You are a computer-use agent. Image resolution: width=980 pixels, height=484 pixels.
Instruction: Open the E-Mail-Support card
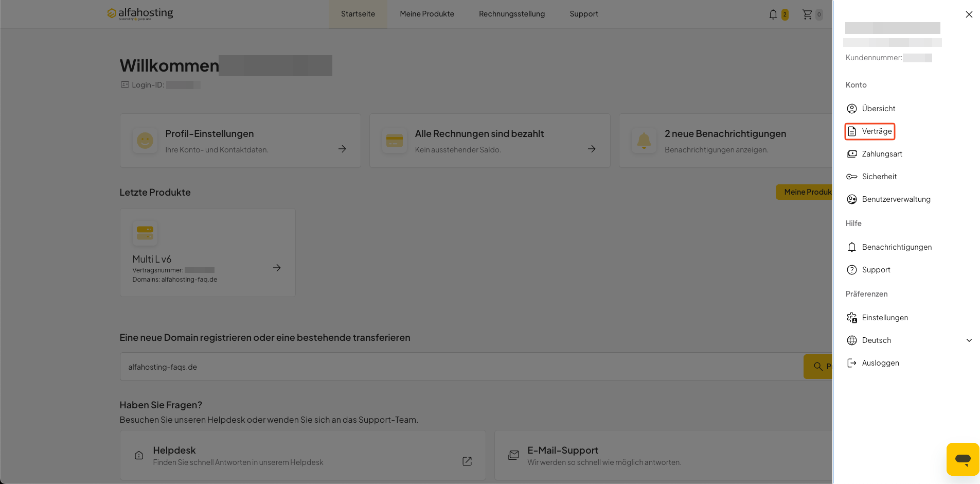pos(664,455)
